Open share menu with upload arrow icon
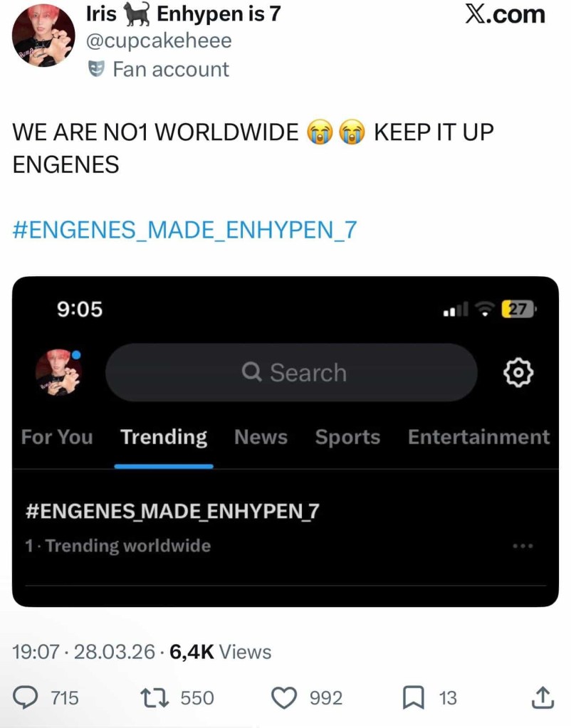The image size is (571, 728). (x=542, y=697)
